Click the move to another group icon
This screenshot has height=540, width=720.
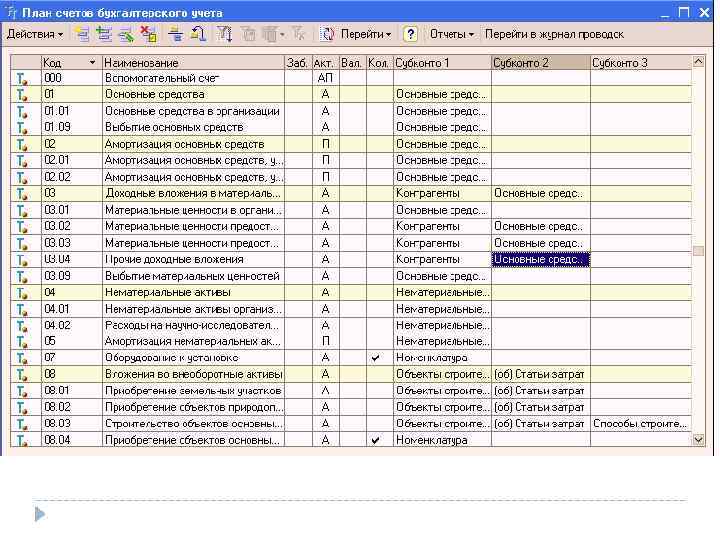coord(198,34)
